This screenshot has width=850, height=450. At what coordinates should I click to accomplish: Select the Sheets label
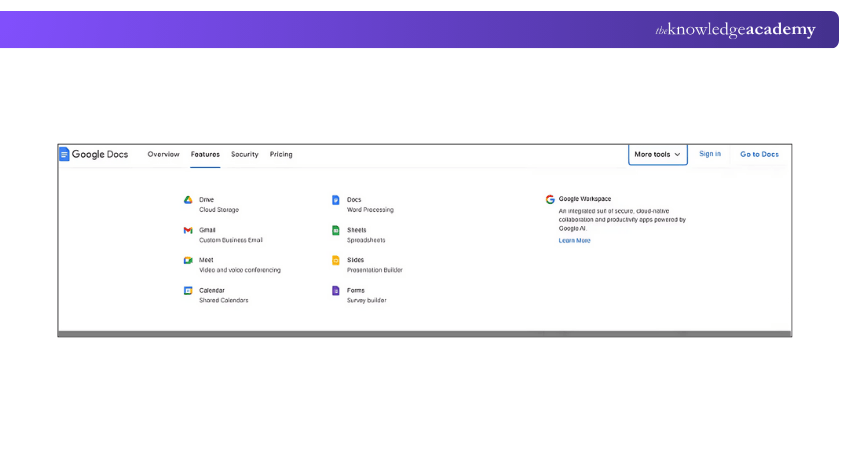356,230
